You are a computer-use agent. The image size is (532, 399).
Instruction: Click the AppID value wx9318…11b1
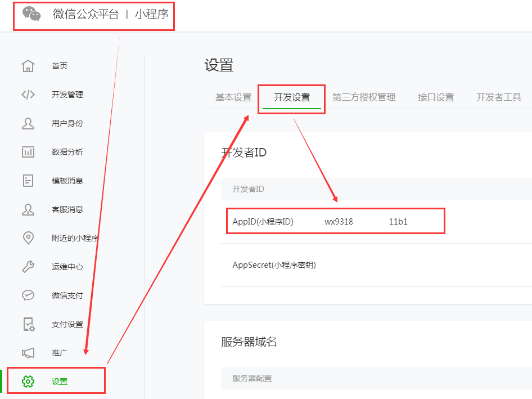pos(366,222)
